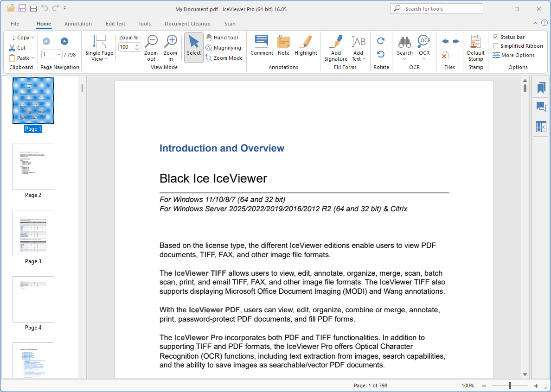Expand the Paste dropdown

tap(33, 58)
